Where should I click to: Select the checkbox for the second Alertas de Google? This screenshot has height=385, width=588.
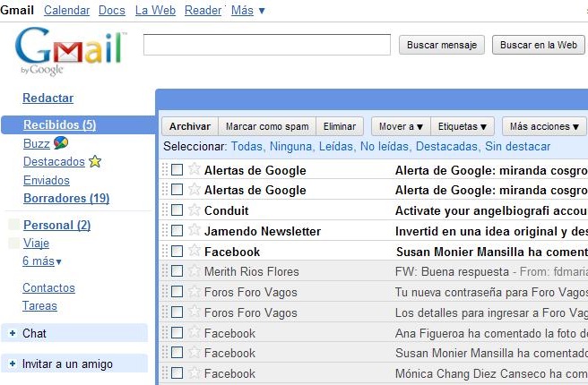point(177,190)
